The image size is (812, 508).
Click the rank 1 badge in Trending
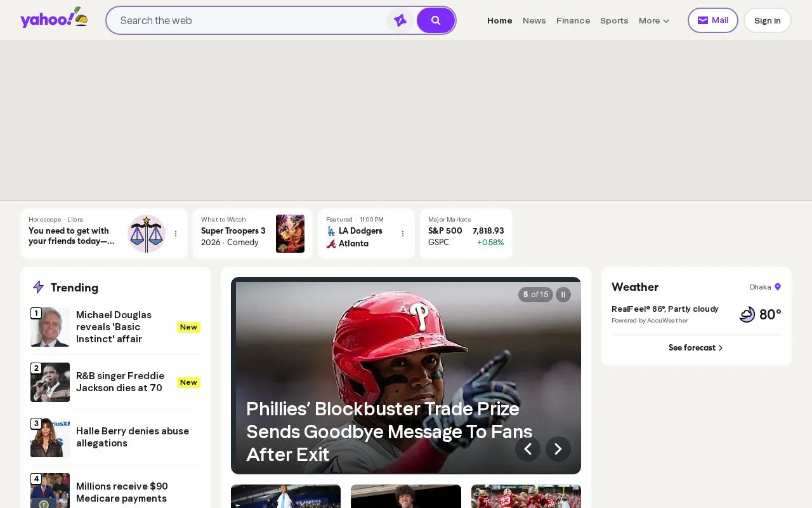coord(36,313)
